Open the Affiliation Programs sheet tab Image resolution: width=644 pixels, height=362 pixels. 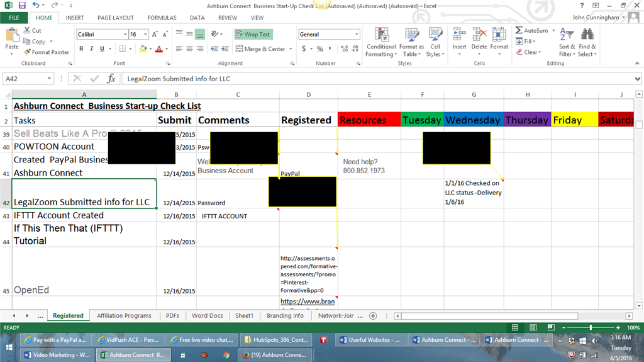pyautogui.click(x=124, y=316)
